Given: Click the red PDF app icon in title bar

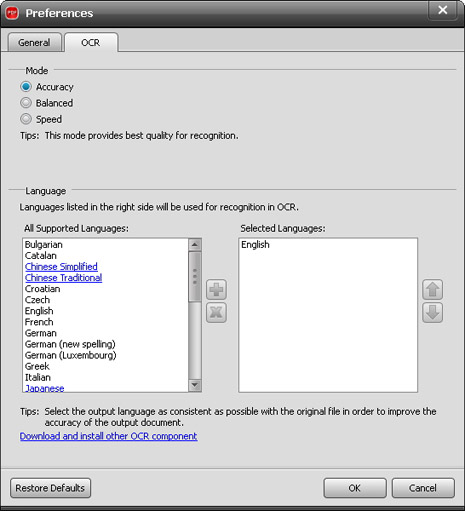Looking at the screenshot, I should [x=12, y=13].
